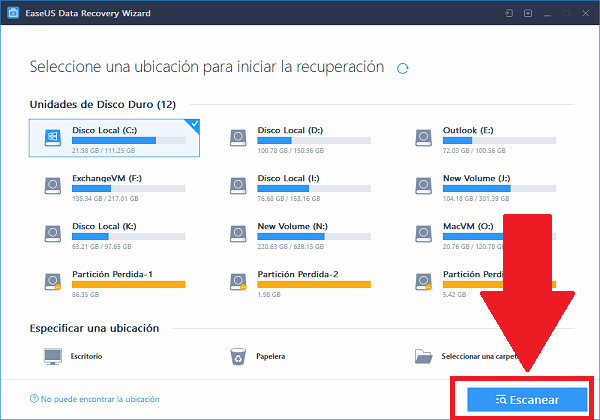Pick the ExchangeVM (F:) drive icon
This screenshot has width=600, height=420.
click(53, 186)
